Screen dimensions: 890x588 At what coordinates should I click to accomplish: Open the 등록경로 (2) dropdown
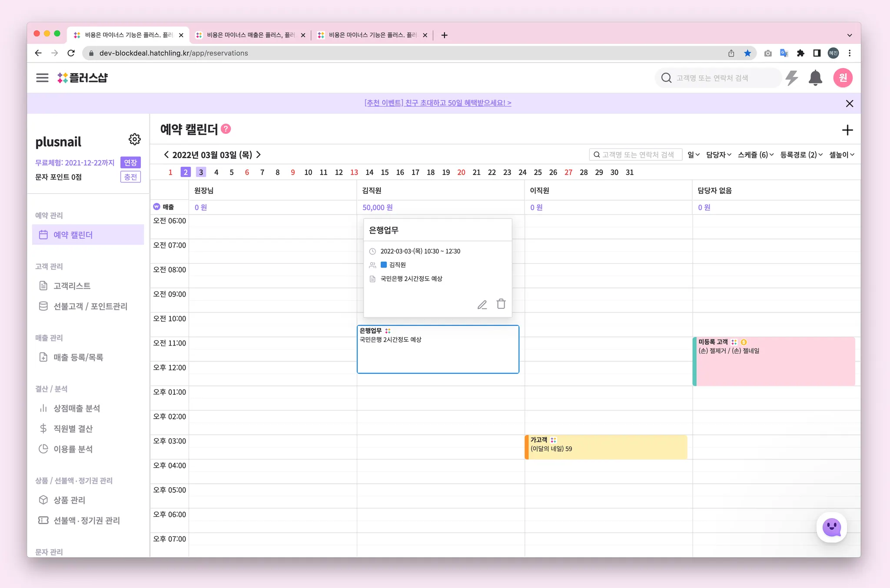click(801, 155)
